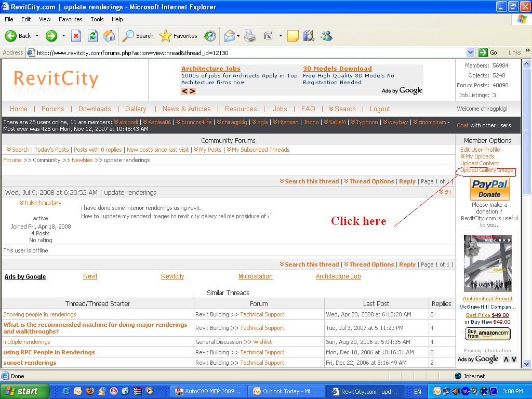Image resolution: width=532 pixels, height=399 pixels.
Task: Click Upload Gallery Image link
Action: point(487,170)
